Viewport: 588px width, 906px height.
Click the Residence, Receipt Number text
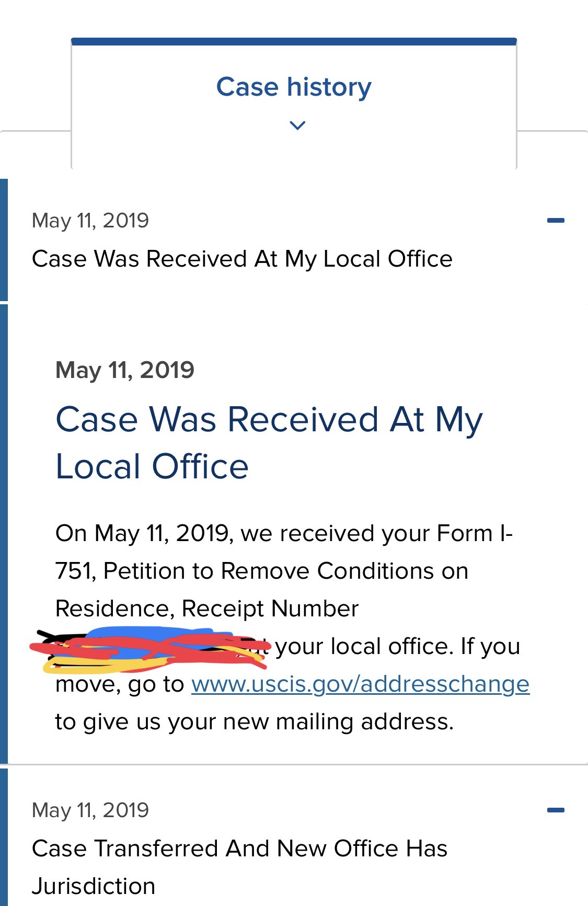point(207,609)
